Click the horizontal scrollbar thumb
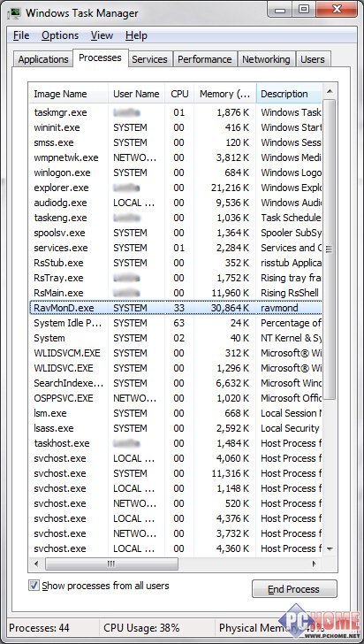The width and height of the screenshot is (364, 644). click(111, 563)
